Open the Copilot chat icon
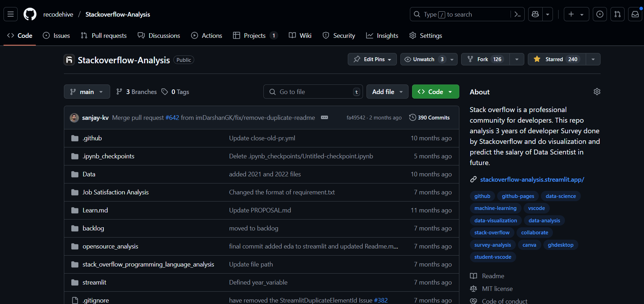The image size is (644, 304). (535, 14)
